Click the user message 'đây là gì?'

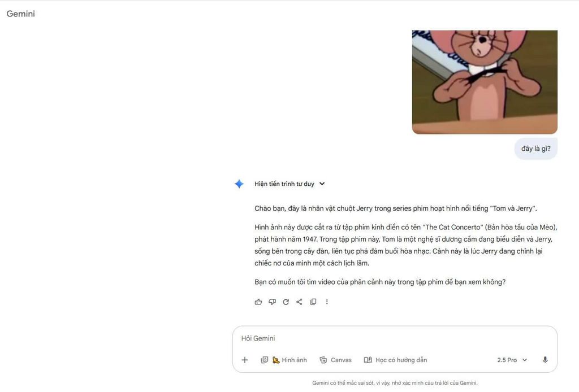pos(536,149)
